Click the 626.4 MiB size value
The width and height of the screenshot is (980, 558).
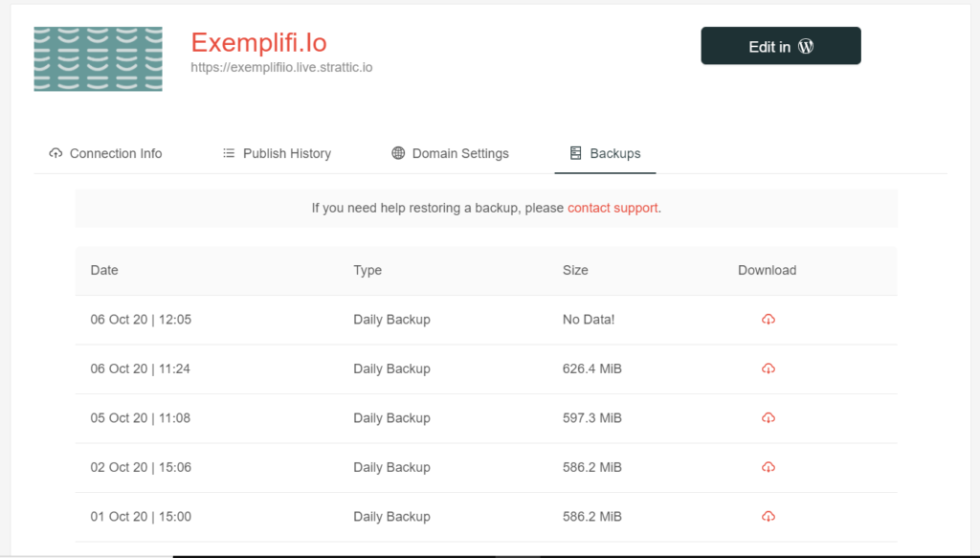point(591,368)
